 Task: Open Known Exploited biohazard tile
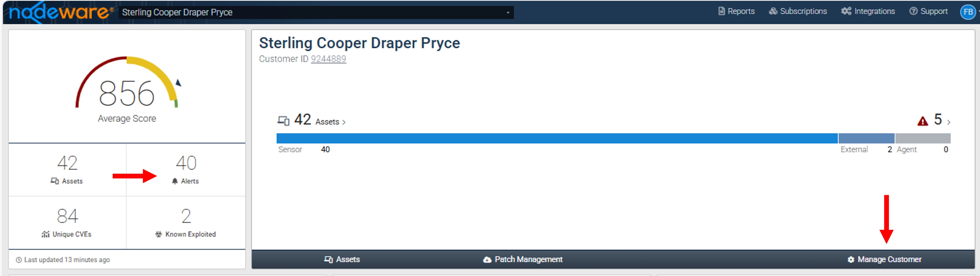click(186, 222)
